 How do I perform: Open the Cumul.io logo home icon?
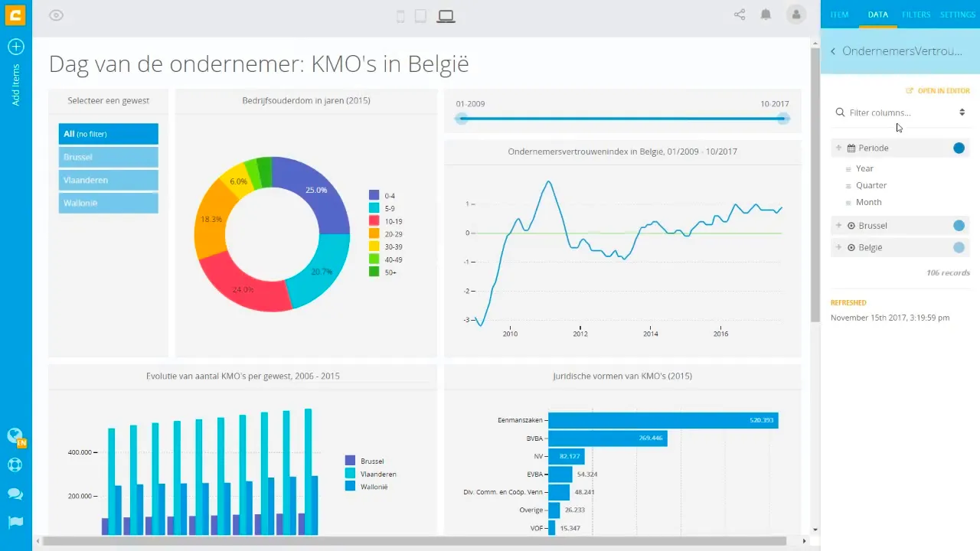click(x=15, y=15)
